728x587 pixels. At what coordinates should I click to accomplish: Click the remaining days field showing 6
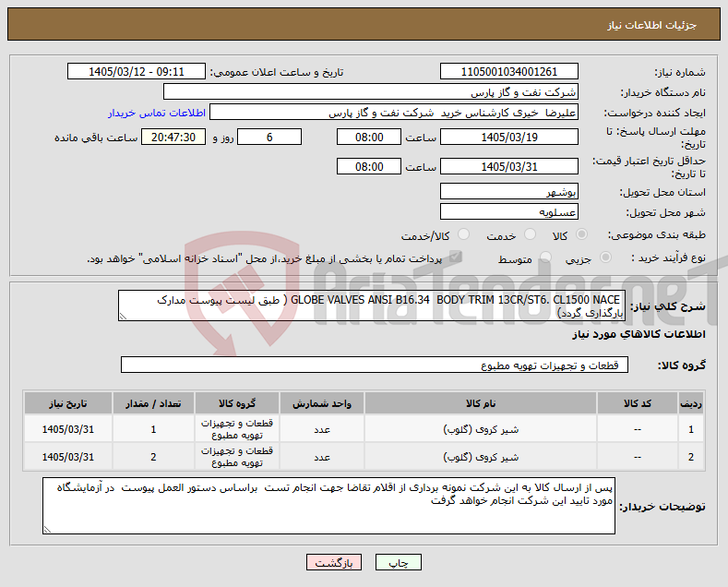click(269, 137)
